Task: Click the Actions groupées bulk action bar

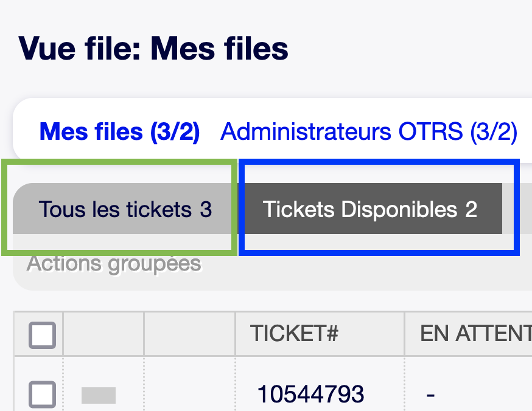Action: [x=114, y=264]
